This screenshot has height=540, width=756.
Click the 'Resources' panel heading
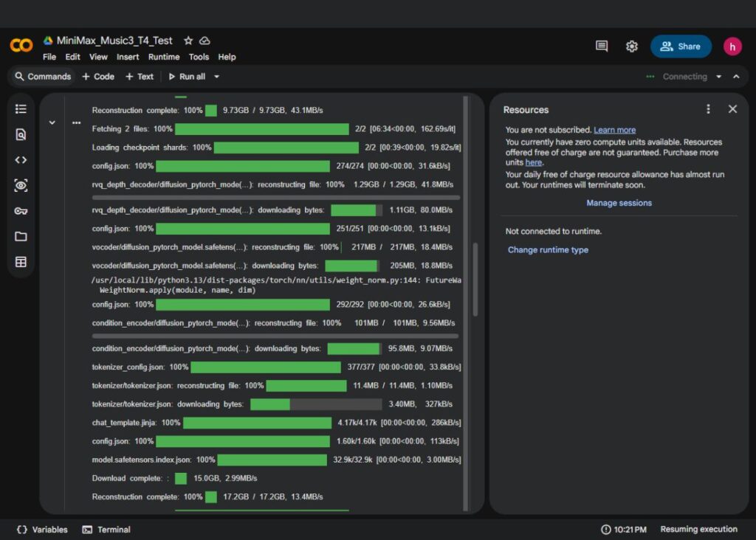pos(526,110)
